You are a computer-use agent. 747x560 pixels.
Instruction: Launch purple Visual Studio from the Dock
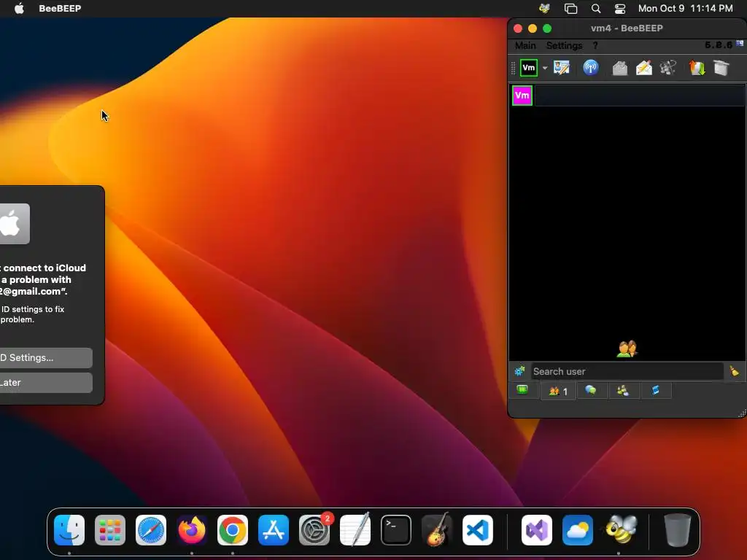537,530
